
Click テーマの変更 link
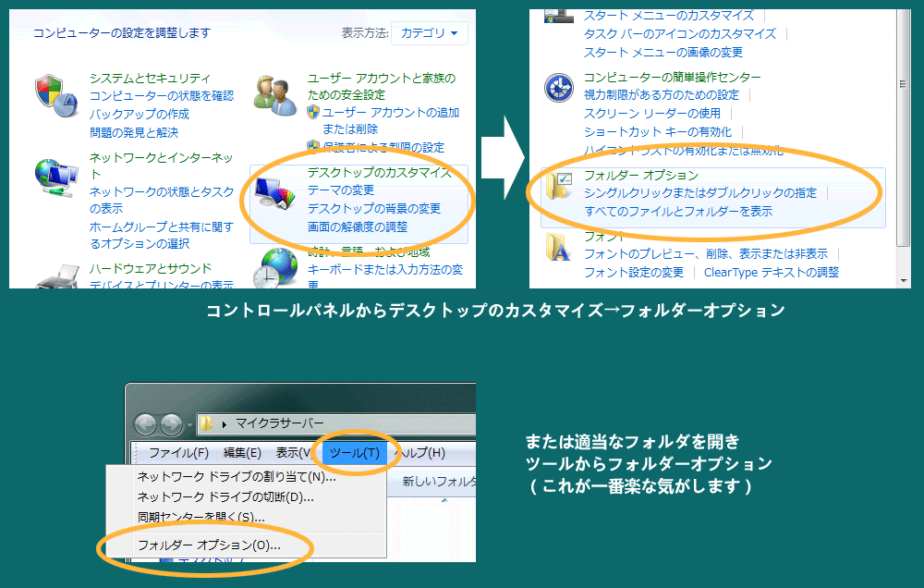coord(341,190)
